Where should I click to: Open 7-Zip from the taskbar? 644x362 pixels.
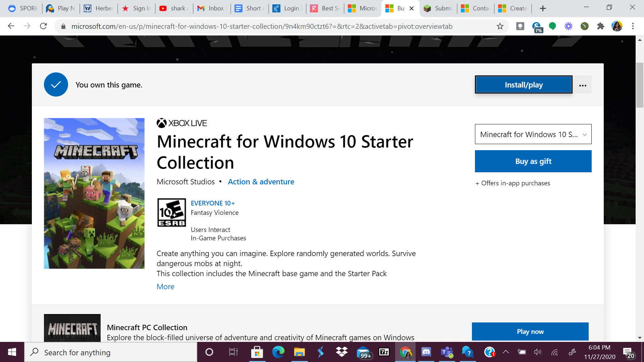click(x=384, y=352)
